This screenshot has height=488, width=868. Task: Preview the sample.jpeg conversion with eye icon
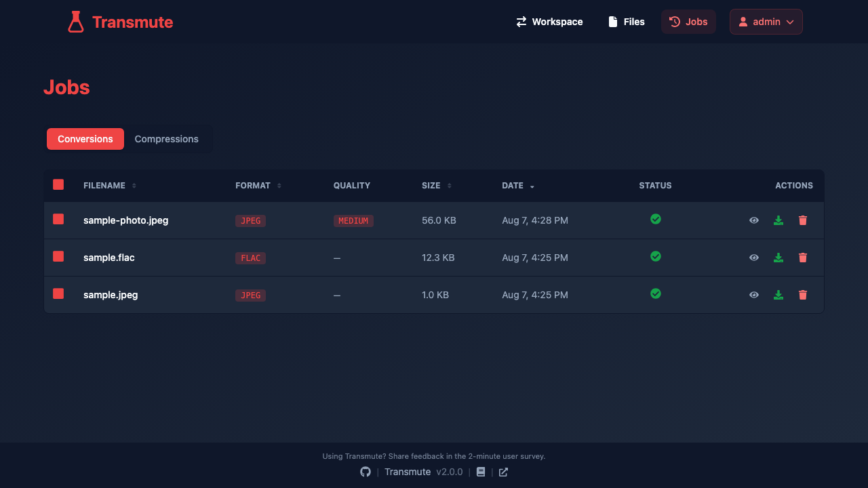click(754, 295)
